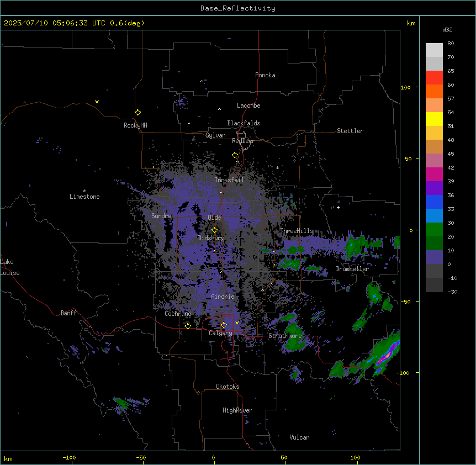The height and width of the screenshot is (465, 476).
Task: Click the Airdrie label
Action: 223,297
